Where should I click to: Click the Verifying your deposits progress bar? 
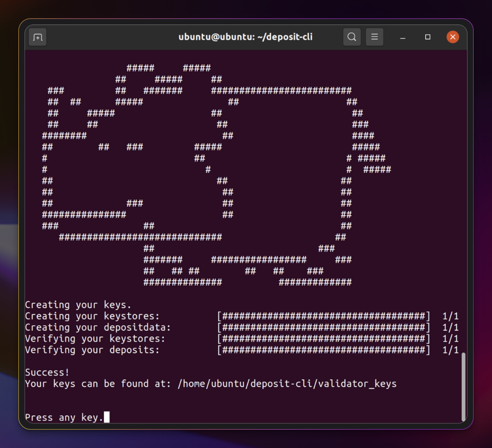coord(323,350)
